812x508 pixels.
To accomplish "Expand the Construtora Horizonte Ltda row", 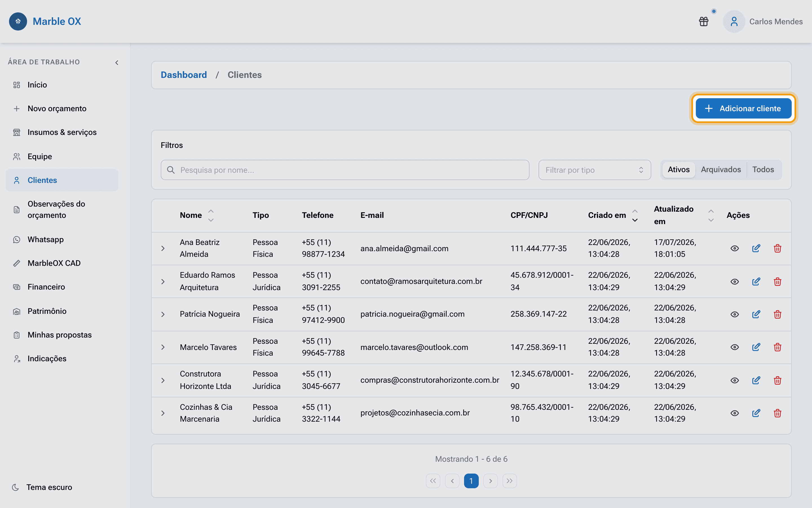I will pyautogui.click(x=163, y=380).
